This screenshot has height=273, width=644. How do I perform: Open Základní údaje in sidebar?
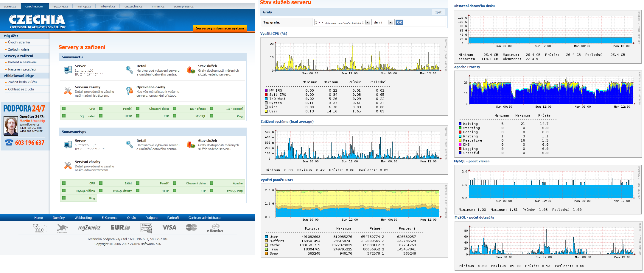click(x=18, y=49)
